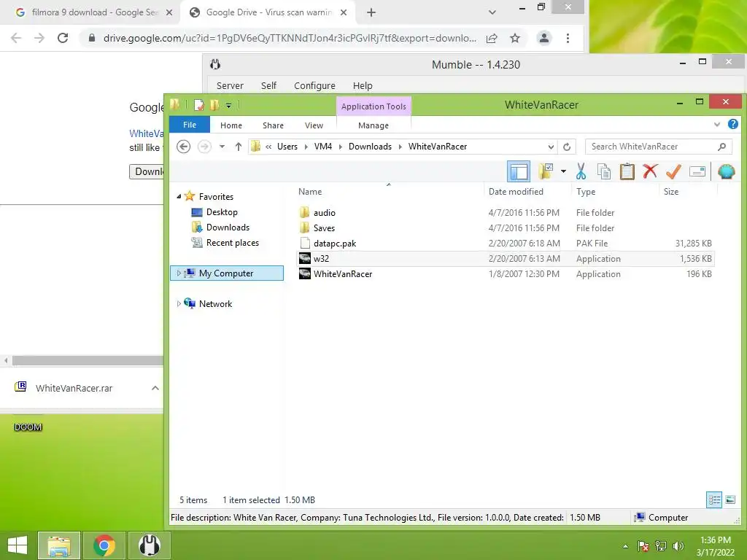Customize Quick Access Toolbar dropdown
The image size is (747, 560).
[228, 105]
